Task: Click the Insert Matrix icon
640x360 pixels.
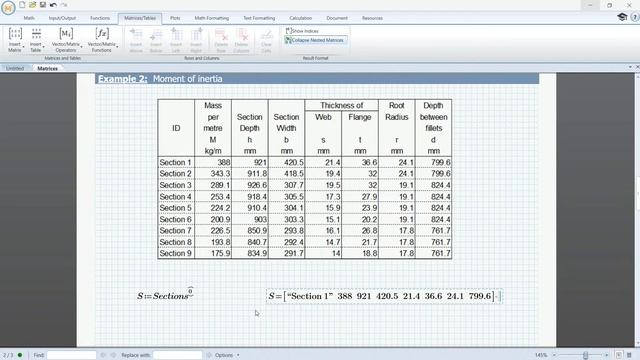Action: [x=15, y=33]
